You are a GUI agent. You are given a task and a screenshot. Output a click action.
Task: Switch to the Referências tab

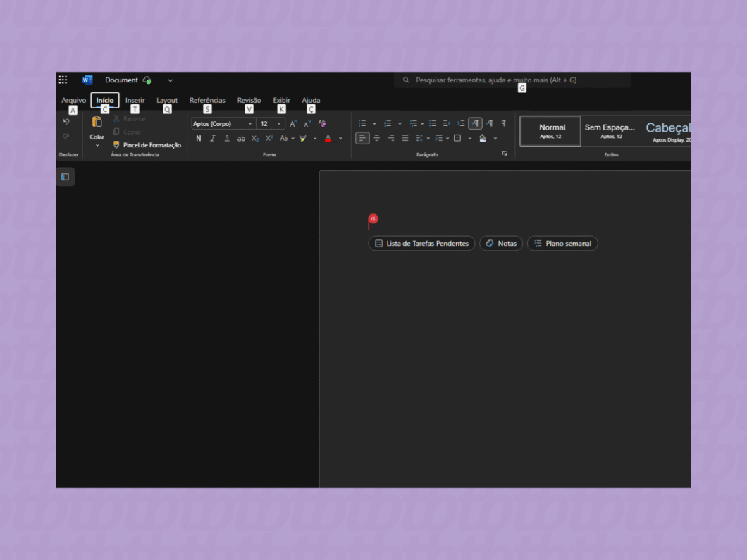point(207,101)
